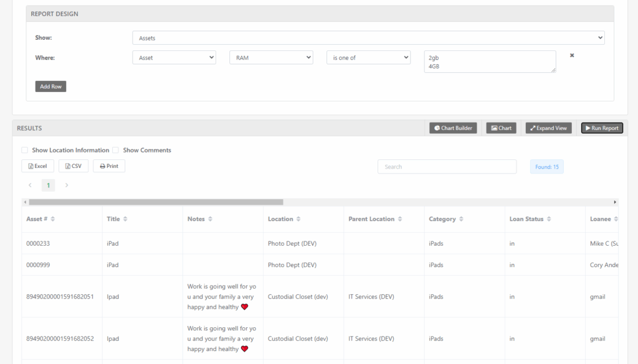The height and width of the screenshot is (364, 638).
Task: Export results with the Excel button
Action: coord(37,166)
